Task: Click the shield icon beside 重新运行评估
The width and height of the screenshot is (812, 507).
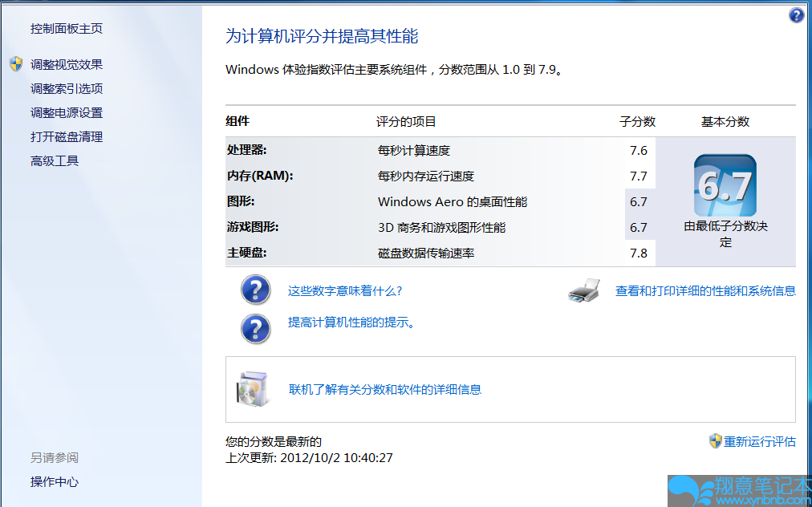Action: tap(715, 441)
